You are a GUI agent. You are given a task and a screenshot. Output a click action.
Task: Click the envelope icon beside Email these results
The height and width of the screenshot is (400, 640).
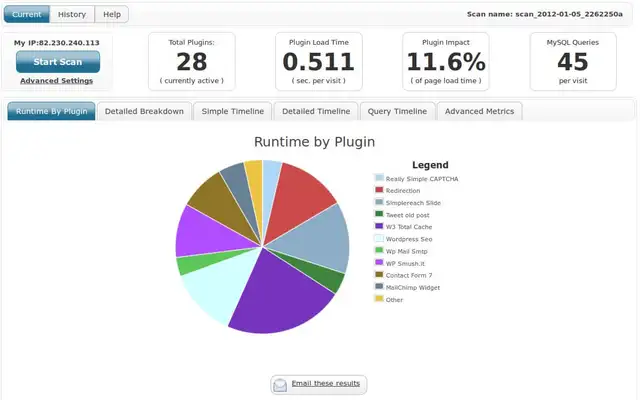coord(280,385)
